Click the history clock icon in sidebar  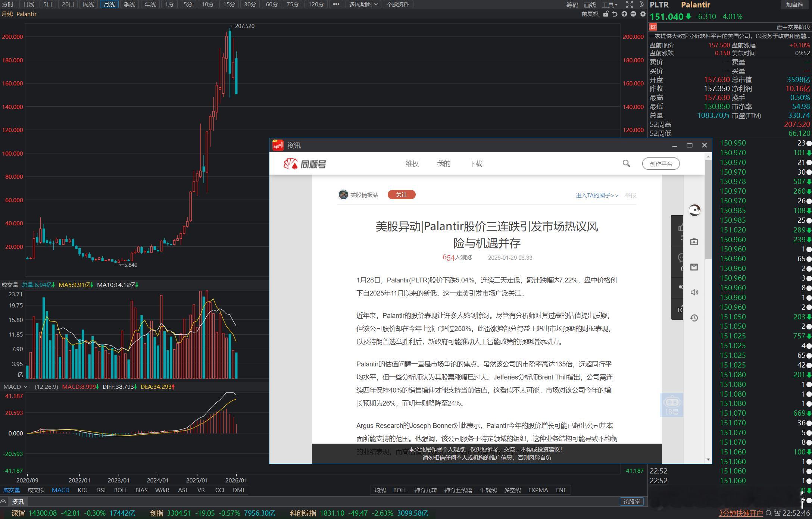tap(694, 318)
